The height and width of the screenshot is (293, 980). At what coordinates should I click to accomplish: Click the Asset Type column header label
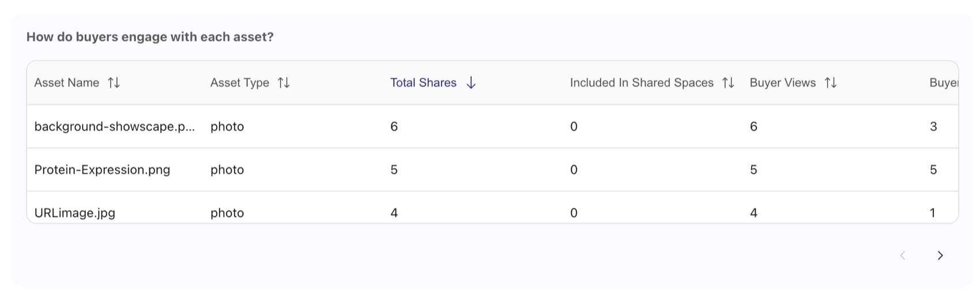pyautogui.click(x=240, y=82)
